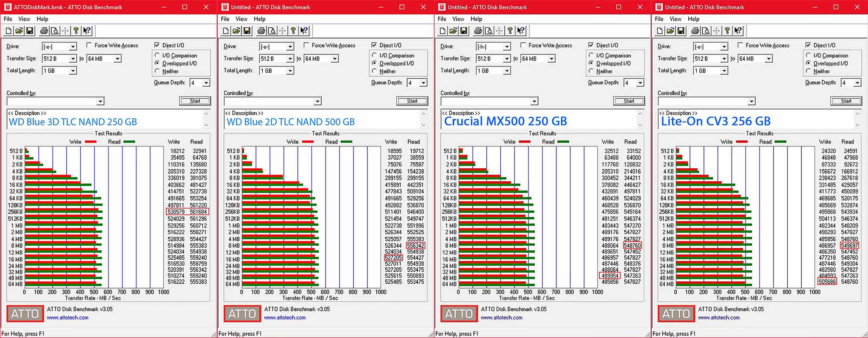This screenshot has width=868, height=338.
Task: Click New icon in WD Blue 2D window toolbar
Action: tap(226, 30)
